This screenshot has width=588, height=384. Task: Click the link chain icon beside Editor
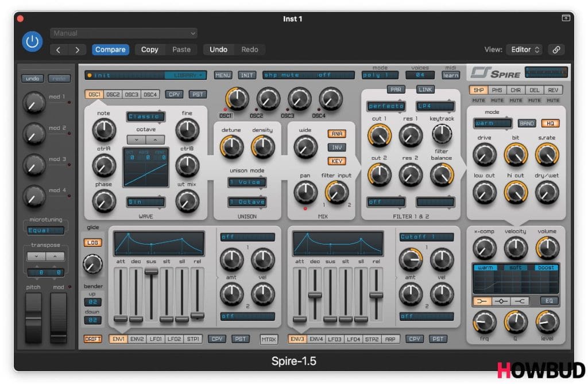[x=556, y=49]
